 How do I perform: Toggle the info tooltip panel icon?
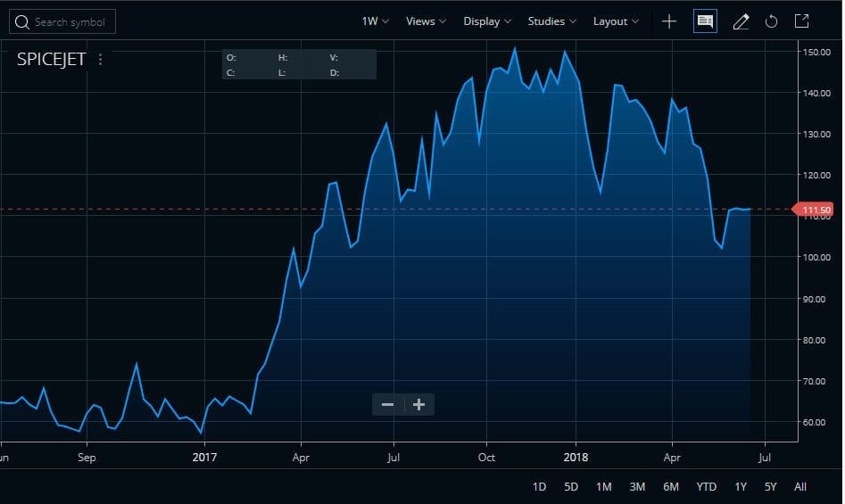coord(705,21)
